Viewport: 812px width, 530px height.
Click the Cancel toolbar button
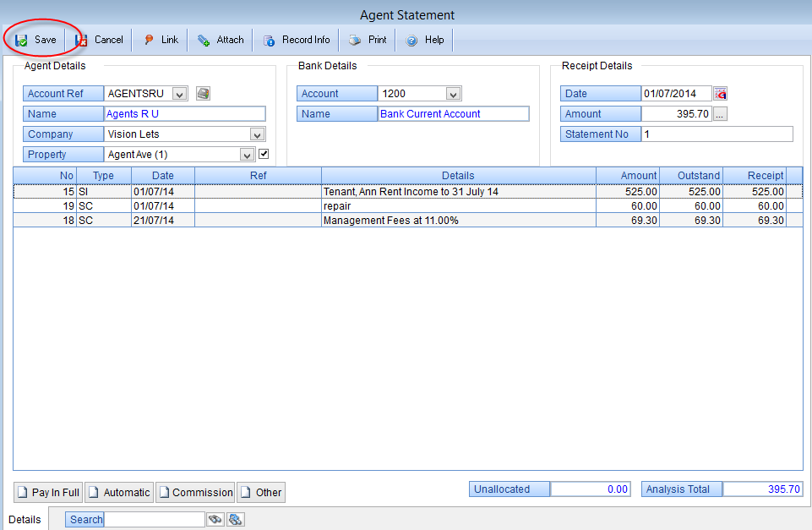coord(100,40)
